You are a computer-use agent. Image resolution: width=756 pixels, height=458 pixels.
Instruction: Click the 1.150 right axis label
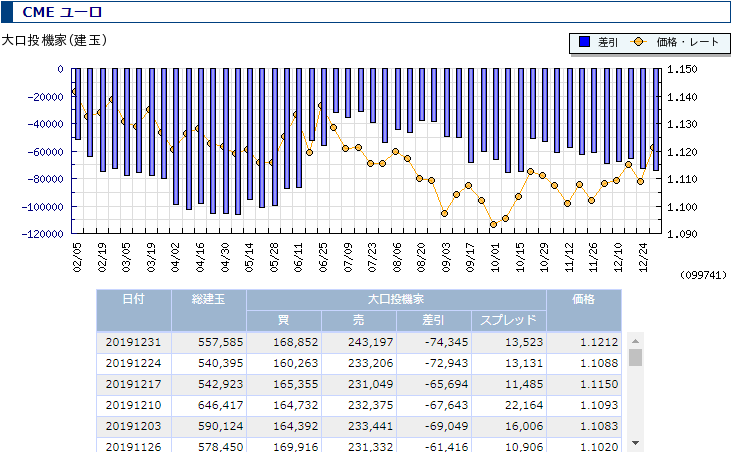[x=682, y=69]
